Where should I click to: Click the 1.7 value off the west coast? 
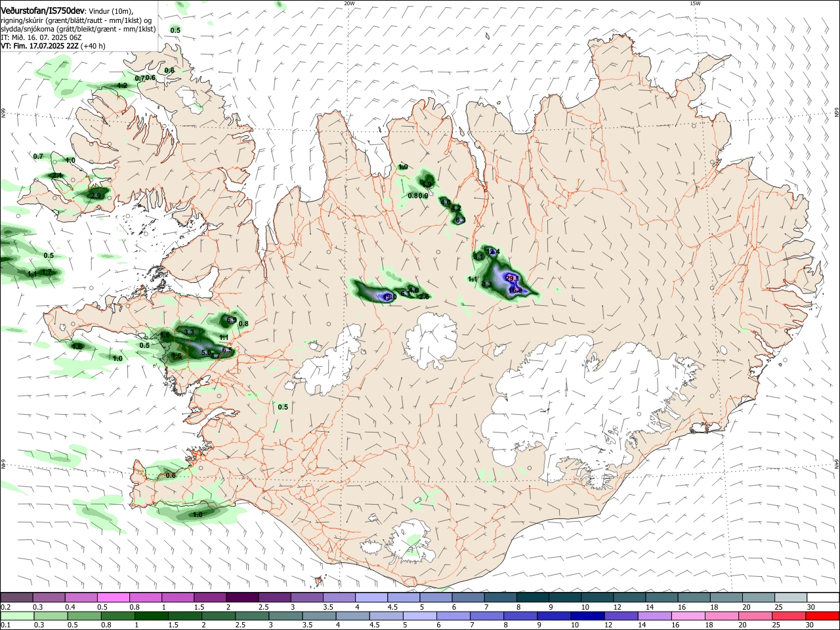point(47,272)
